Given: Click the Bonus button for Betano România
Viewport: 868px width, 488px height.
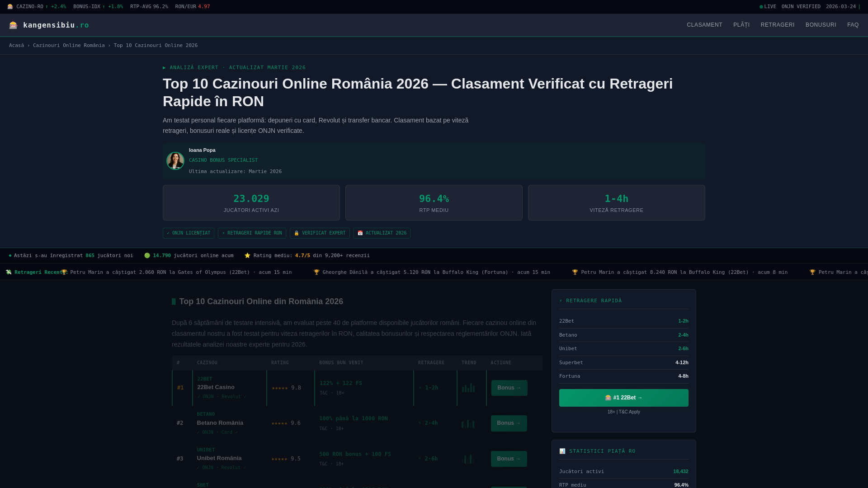Looking at the screenshot, I should click(x=509, y=423).
